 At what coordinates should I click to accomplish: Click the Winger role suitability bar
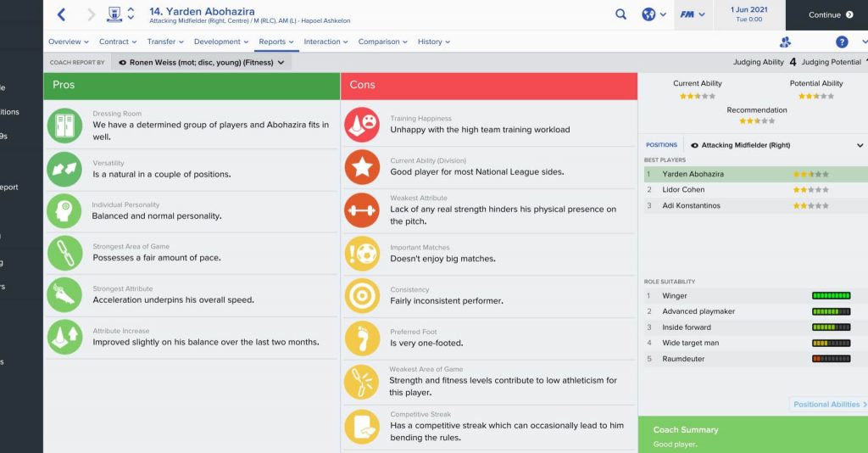[831, 296]
